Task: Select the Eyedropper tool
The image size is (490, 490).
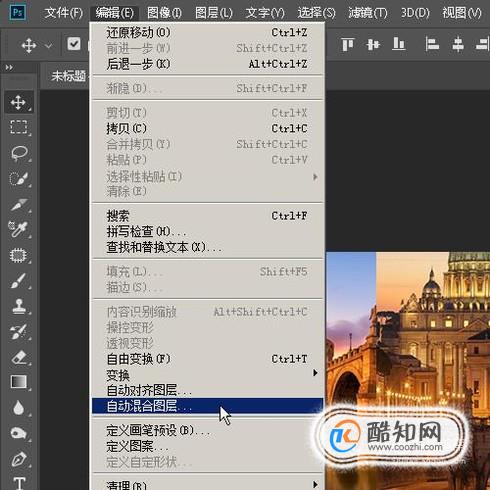Action: coord(18,230)
